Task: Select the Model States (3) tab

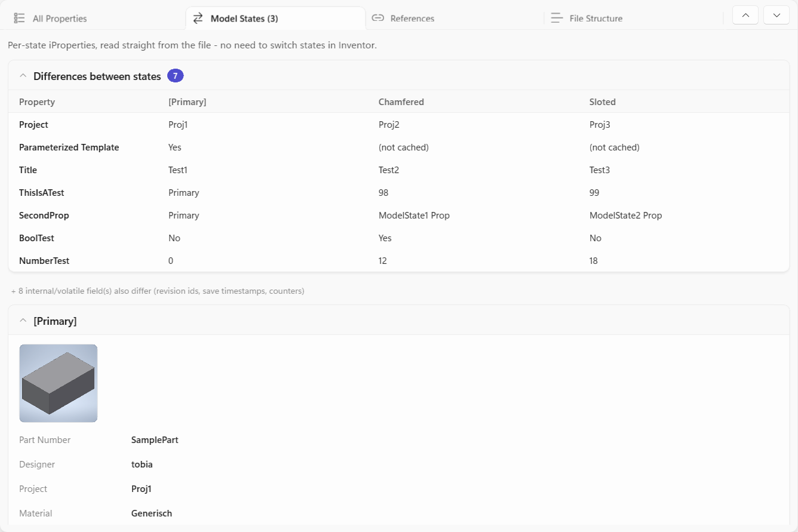Action: coord(275,19)
